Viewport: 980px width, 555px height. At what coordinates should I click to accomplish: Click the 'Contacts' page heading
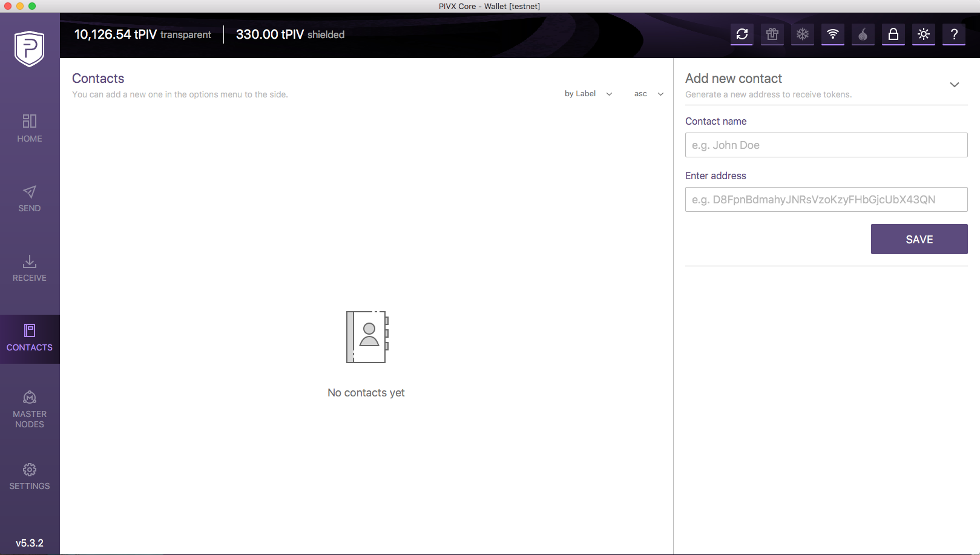[98, 79]
